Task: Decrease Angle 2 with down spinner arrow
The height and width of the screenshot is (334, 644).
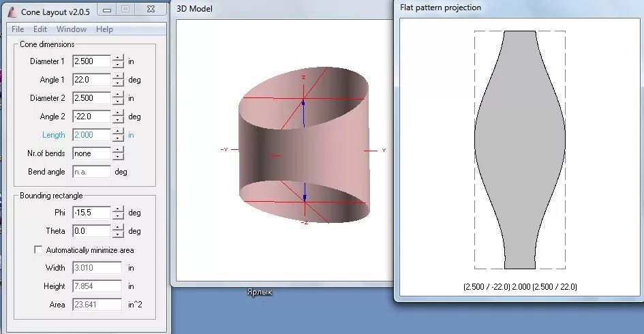Action: 118,120
